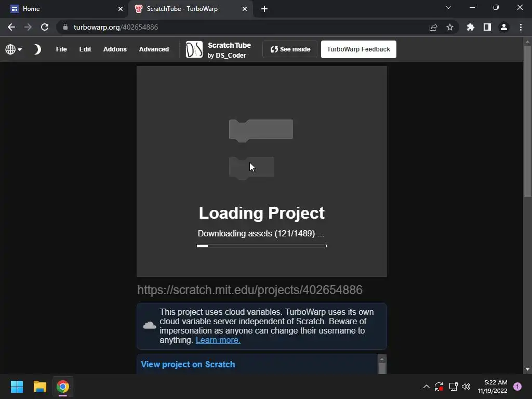Open the clock showing 5:22 AM
This screenshot has width=532, height=399.
point(493,387)
